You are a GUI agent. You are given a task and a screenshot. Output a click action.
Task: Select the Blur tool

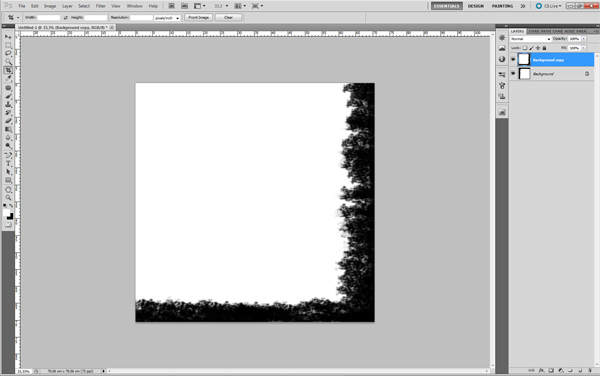click(x=8, y=138)
